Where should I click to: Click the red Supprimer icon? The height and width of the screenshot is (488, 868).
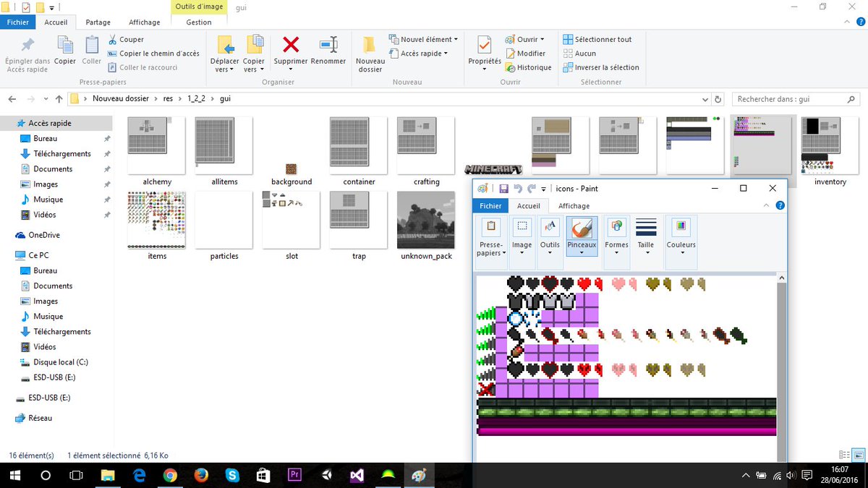pos(291,45)
